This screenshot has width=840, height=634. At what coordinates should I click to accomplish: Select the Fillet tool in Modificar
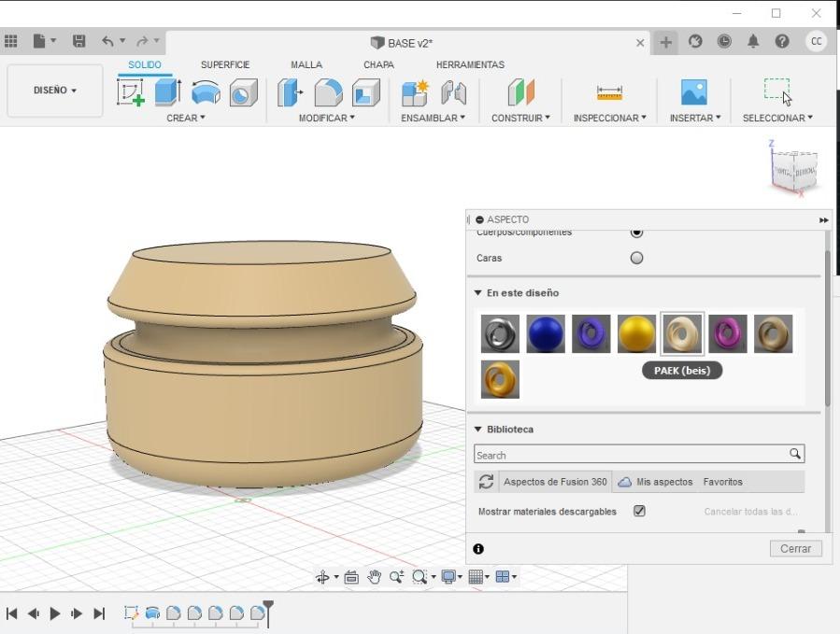[328, 92]
